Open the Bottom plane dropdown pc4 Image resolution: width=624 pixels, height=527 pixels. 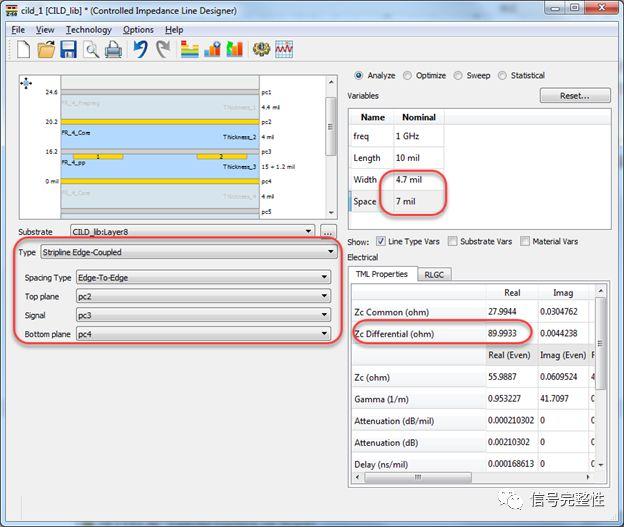tap(203, 334)
